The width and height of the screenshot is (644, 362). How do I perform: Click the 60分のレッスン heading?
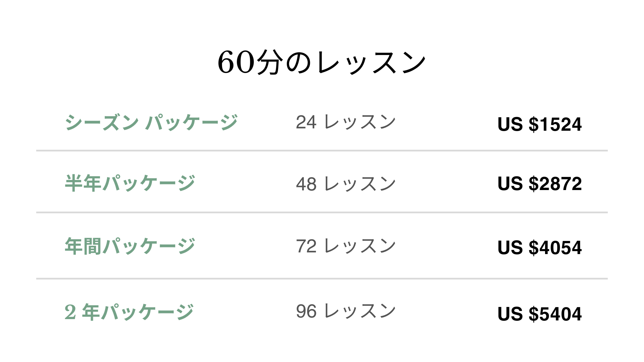click(322, 63)
